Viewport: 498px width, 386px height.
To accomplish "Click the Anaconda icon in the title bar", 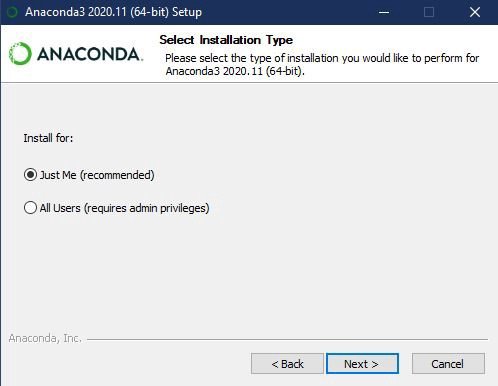I will coord(12,12).
